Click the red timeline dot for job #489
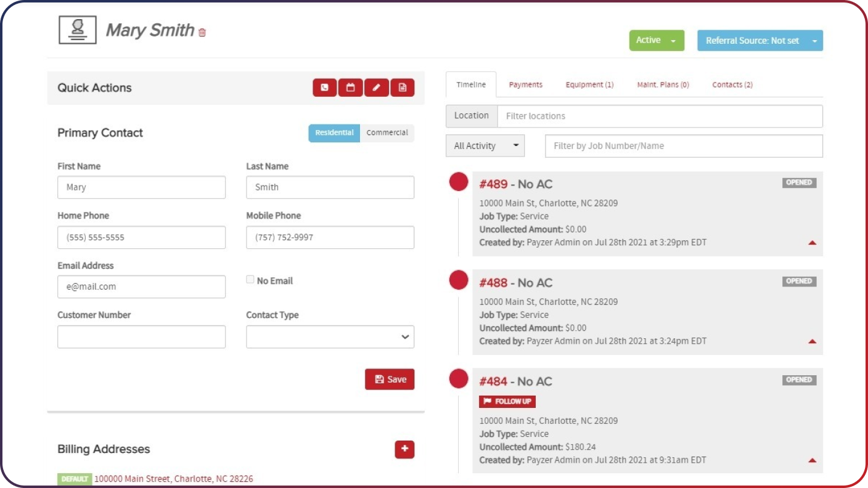The width and height of the screenshot is (868, 488). [x=459, y=182]
